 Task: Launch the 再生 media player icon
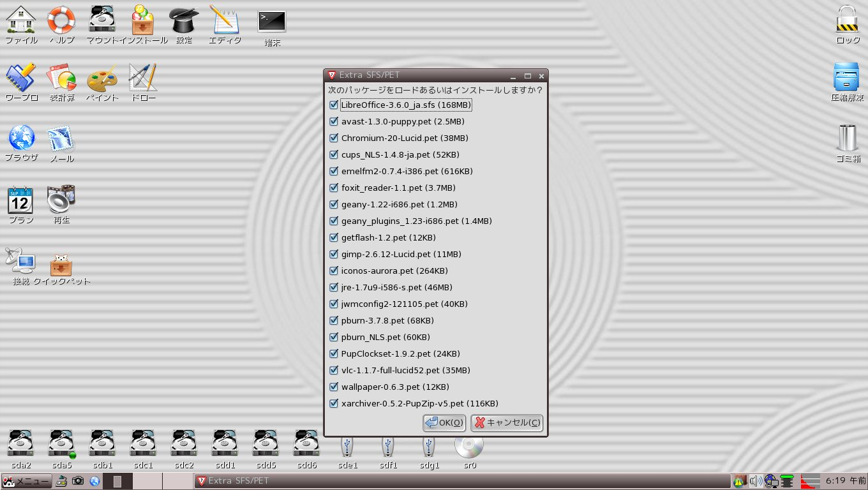(61, 200)
